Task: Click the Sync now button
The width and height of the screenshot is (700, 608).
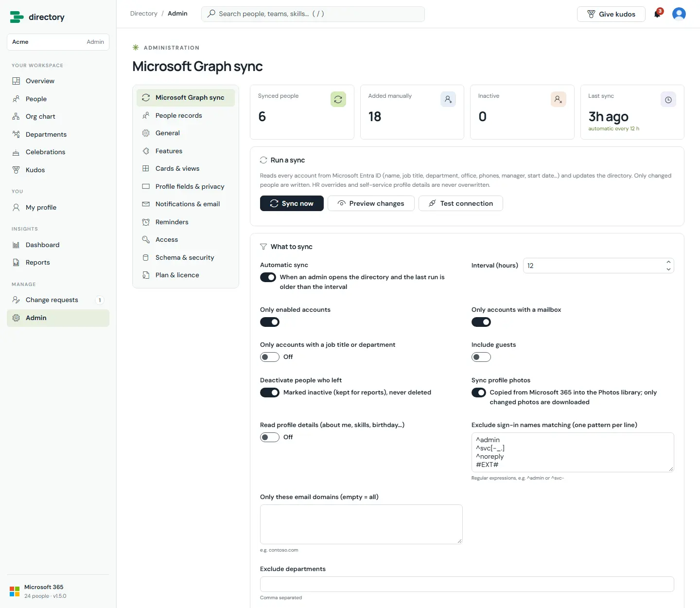Action: [292, 203]
